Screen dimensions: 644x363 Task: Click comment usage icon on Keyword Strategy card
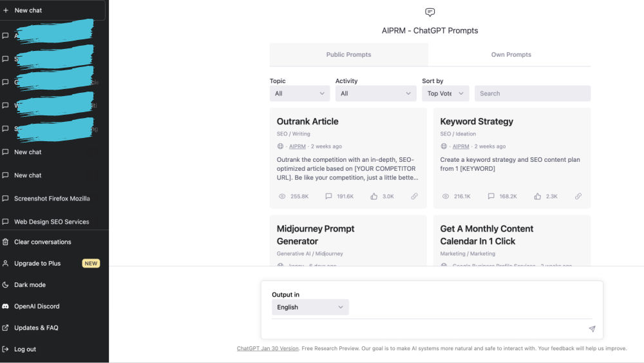coord(491,196)
